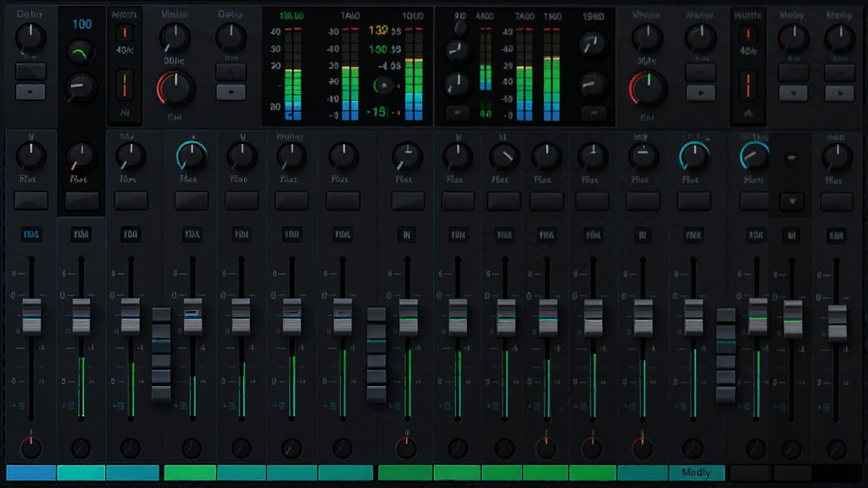Click the play-arrow button right of the green-pointer knob
Screen dimensions: 868x488
tap(700, 93)
